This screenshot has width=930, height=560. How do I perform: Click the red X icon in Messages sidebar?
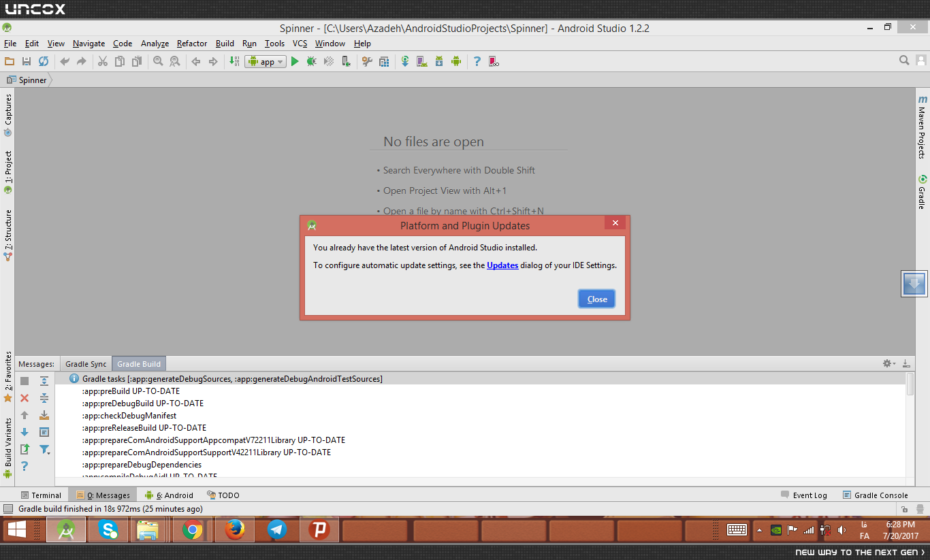click(x=25, y=398)
